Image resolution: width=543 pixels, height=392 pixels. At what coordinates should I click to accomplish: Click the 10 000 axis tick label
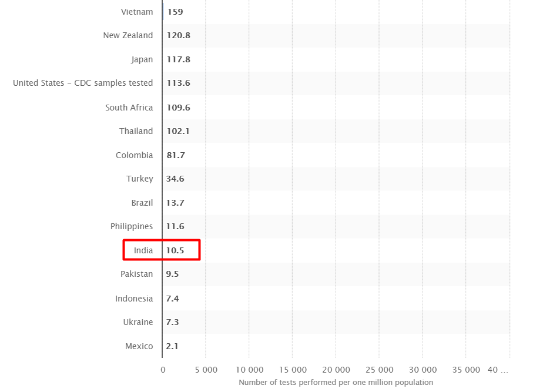[x=250, y=370]
